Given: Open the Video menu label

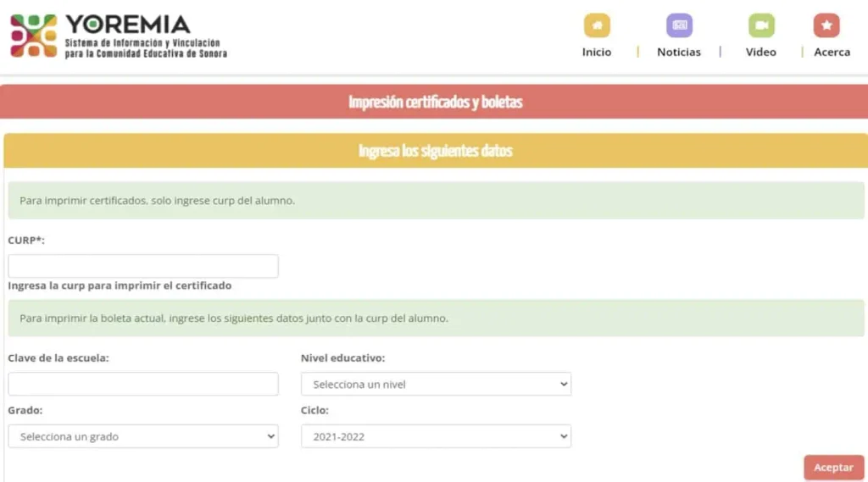Looking at the screenshot, I should [x=760, y=52].
